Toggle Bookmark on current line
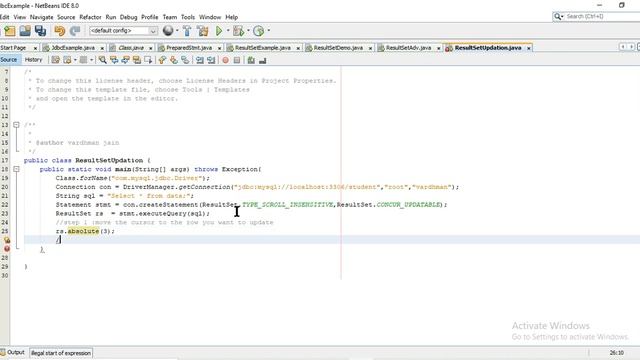 (185, 60)
